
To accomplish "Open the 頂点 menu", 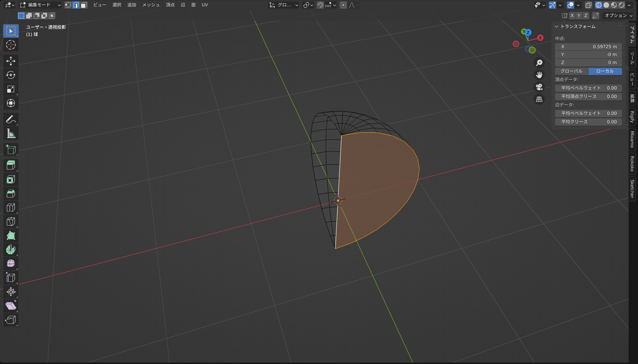I will (x=170, y=5).
